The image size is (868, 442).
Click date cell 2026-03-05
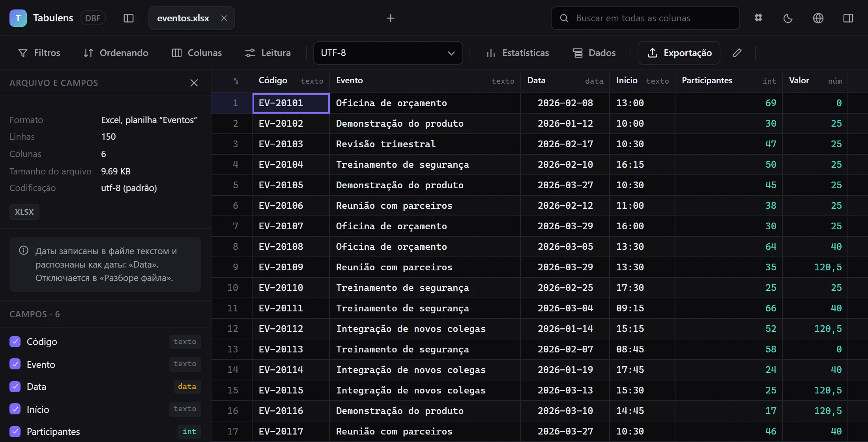click(565, 247)
